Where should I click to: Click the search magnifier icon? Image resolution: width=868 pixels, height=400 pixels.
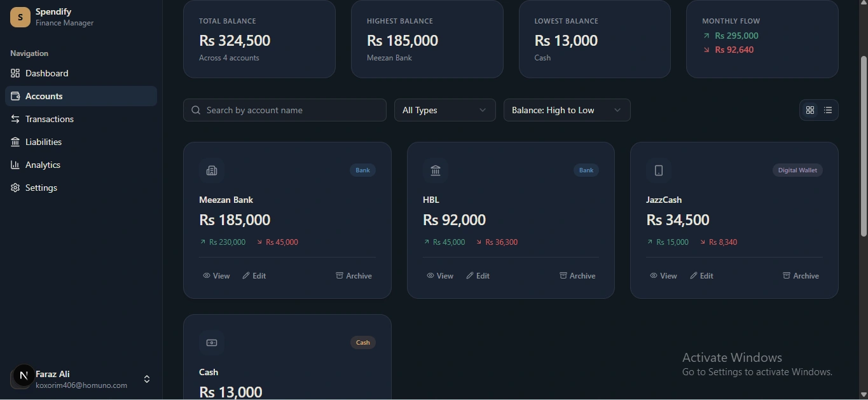(x=196, y=111)
